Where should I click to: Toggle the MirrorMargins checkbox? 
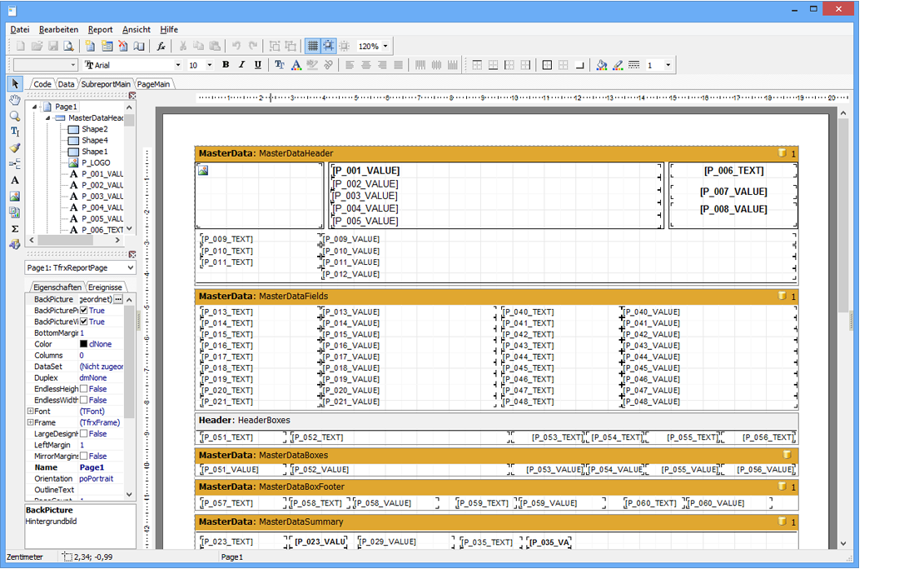click(x=84, y=457)
